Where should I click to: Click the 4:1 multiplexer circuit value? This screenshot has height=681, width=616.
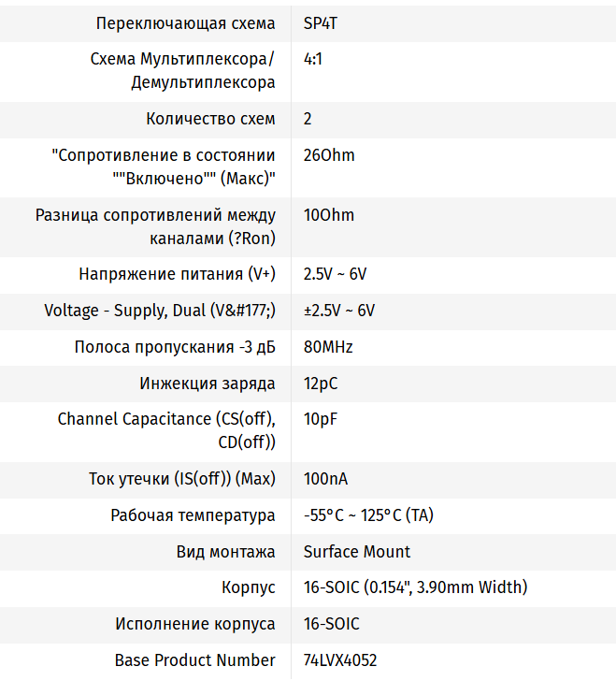click(x=313, y=59)
